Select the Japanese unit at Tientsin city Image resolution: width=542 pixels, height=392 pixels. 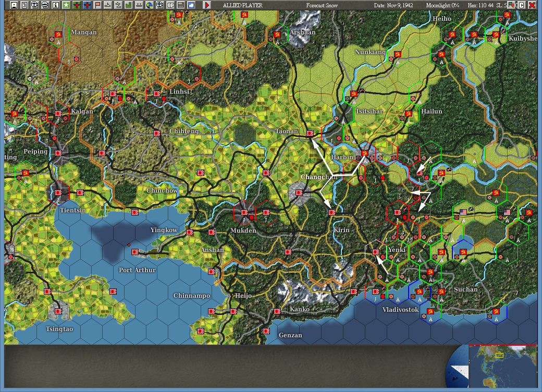click(58, 193)
